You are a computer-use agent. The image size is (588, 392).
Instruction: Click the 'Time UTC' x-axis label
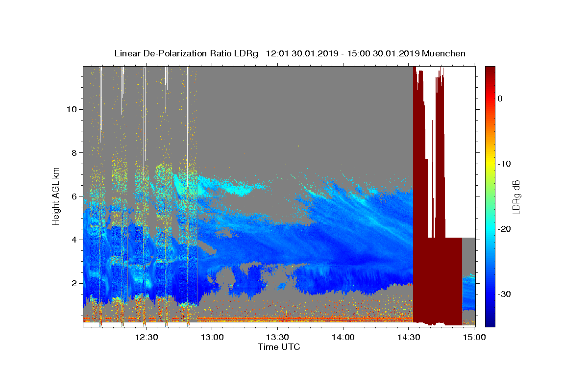coord(279,347)
